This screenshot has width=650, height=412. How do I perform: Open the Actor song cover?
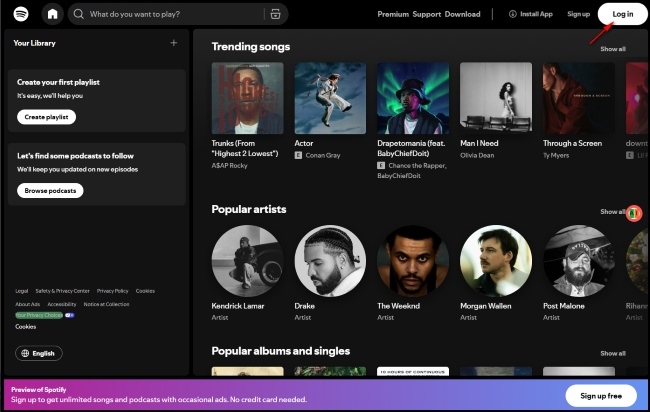pos(330,98)
